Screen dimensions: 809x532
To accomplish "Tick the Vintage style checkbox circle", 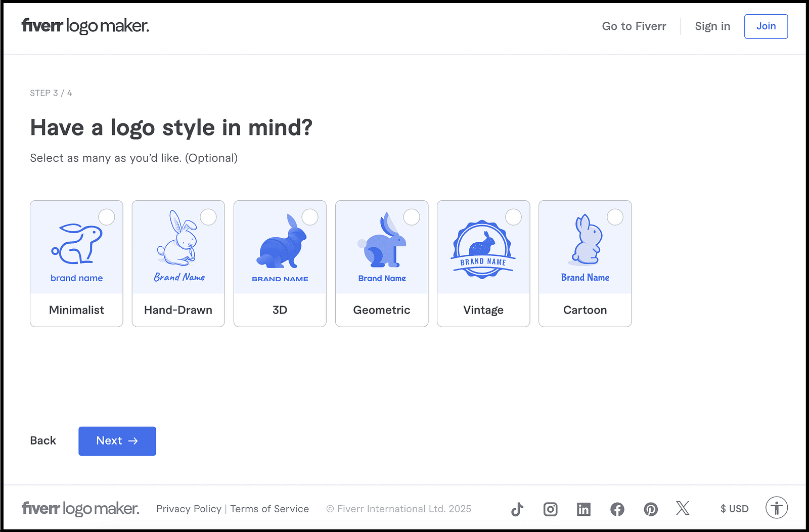I will pos(513,217).
